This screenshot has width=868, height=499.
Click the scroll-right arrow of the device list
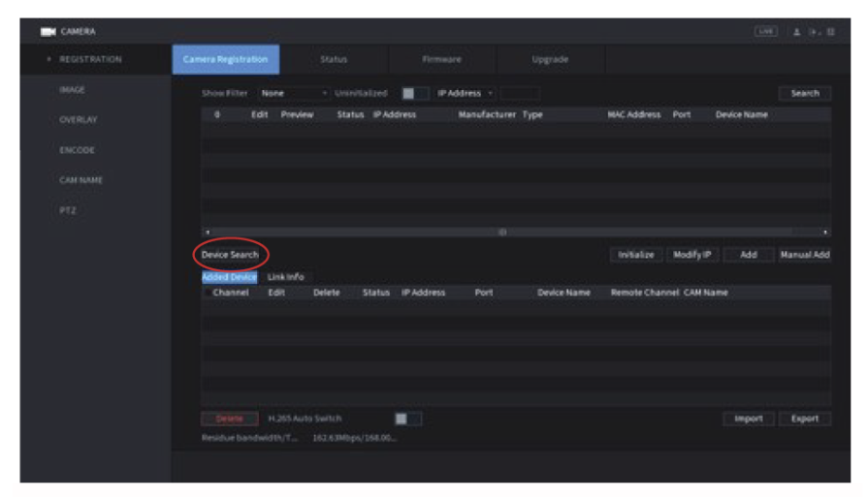pyautogui.click(x=825, y=233)
